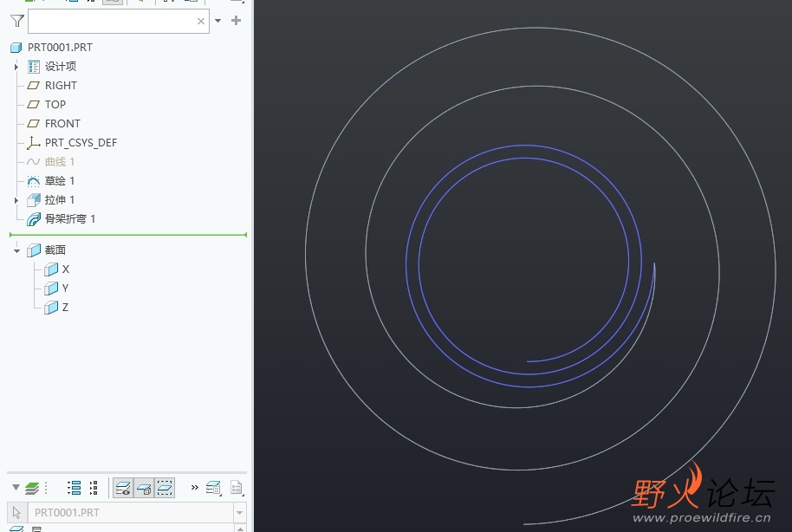Clear the model tree search field
The image size is (792, 532).
(201, 21)
